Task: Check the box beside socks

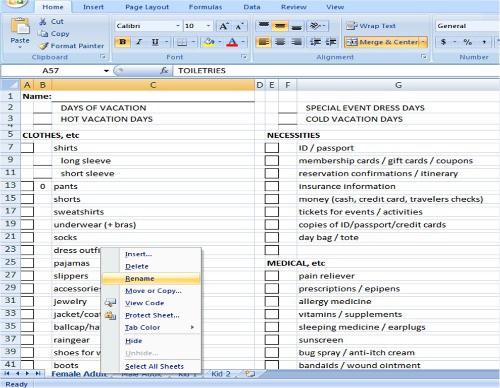Action: (27, 237)
